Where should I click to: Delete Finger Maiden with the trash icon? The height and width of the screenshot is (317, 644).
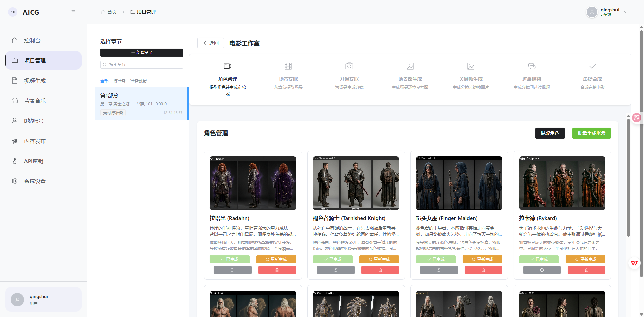pos(483,270)
